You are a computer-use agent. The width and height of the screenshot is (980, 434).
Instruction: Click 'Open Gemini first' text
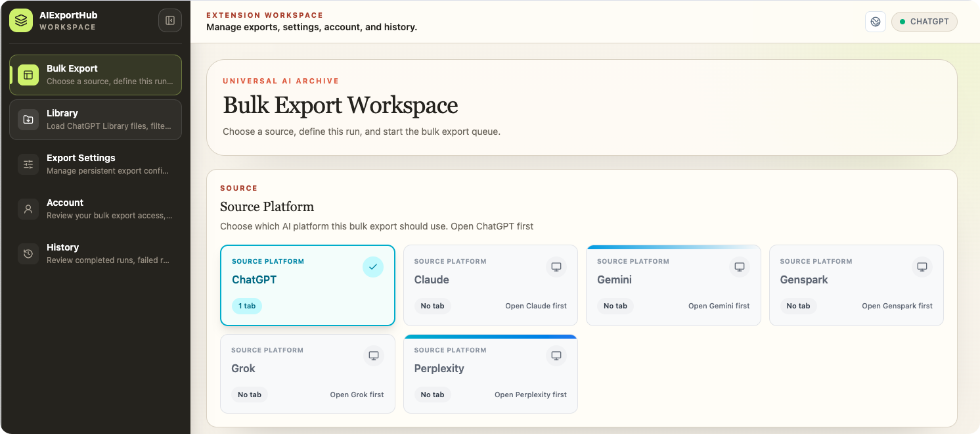tap(719, 306)
